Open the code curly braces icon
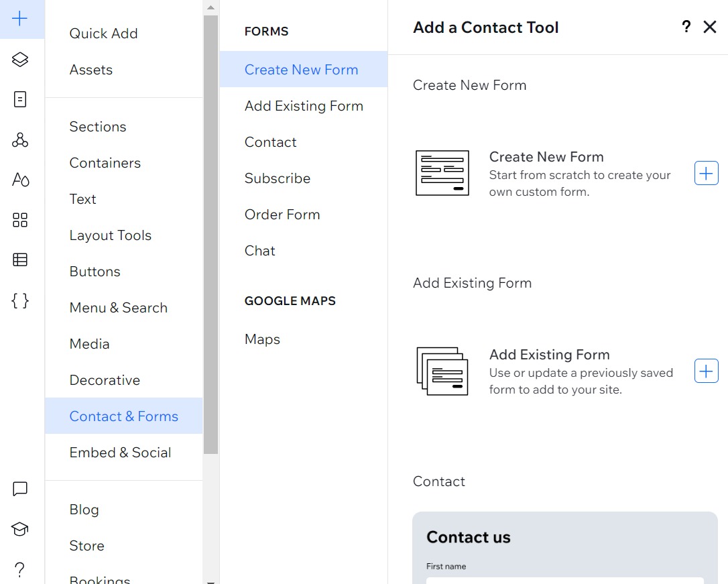The width and height of the screenshot is (728, 584). [x=20, y=300]
